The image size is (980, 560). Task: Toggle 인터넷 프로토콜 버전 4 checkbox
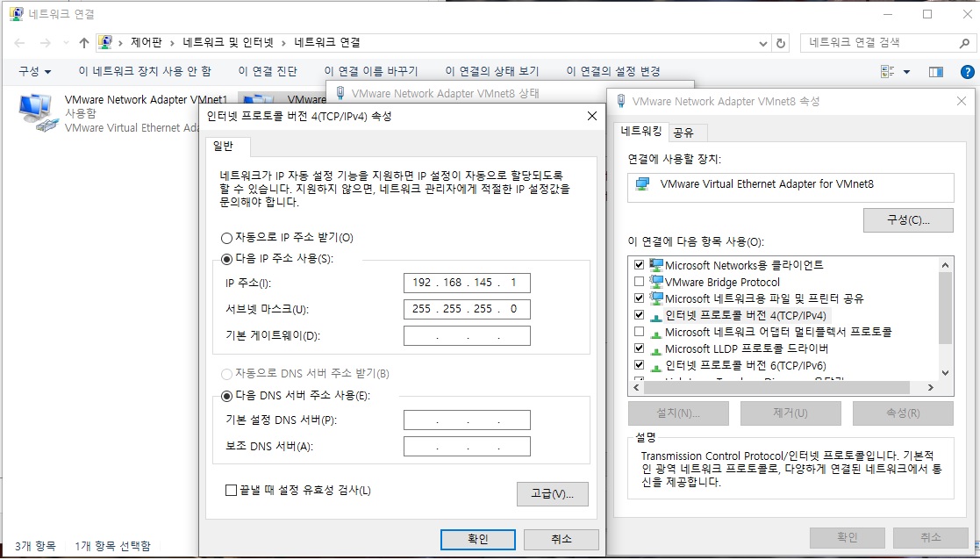[639, 315]
